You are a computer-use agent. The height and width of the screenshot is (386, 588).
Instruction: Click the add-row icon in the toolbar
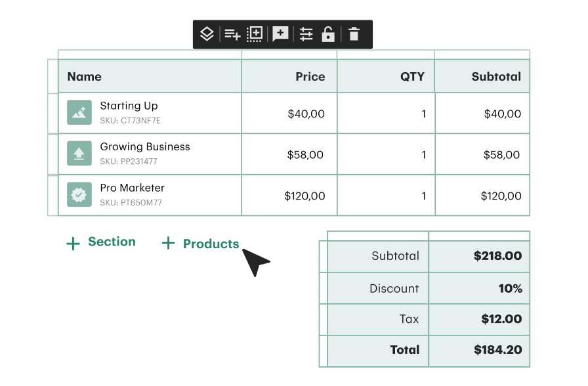click(x=232, y=33)
